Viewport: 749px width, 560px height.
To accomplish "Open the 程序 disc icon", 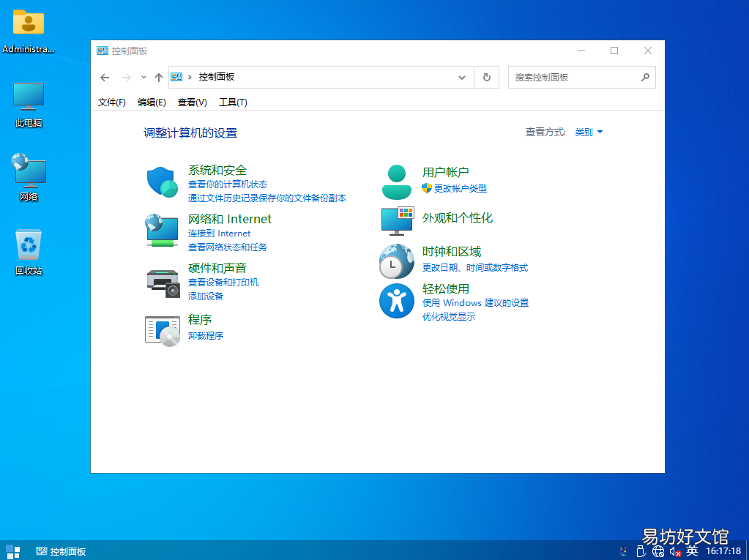I will (163, 331).
